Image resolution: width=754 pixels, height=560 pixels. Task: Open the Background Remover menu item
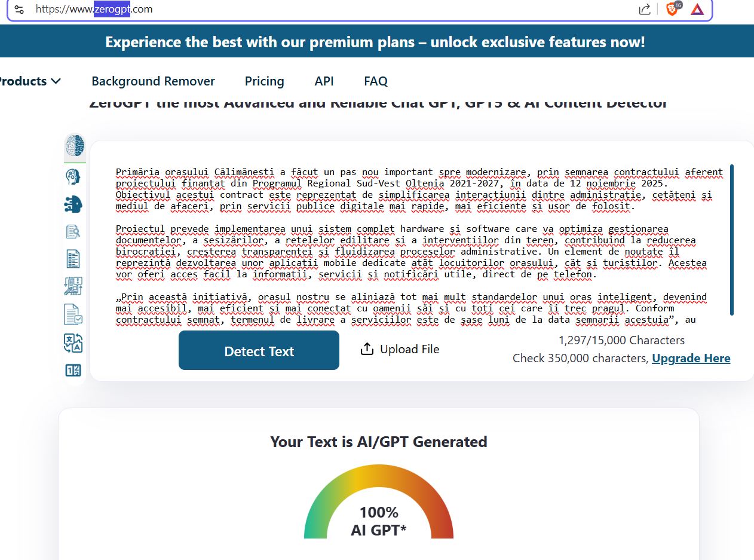(x=153, y=81)
